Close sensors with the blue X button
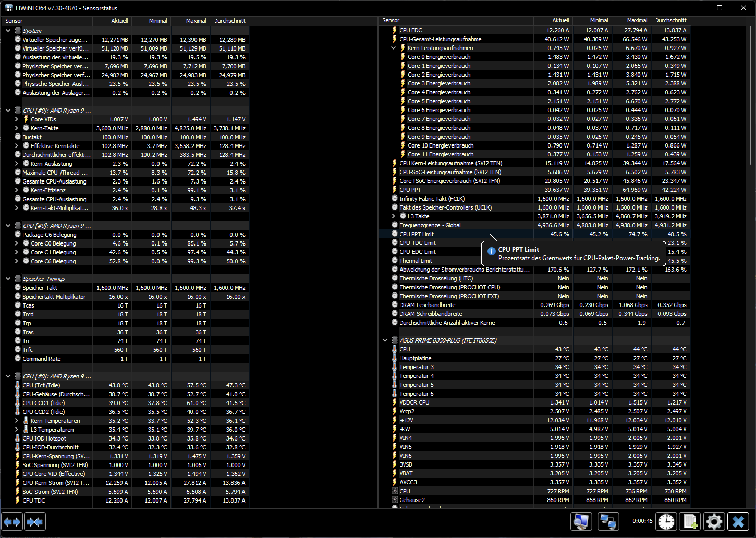 pos(738,522)
